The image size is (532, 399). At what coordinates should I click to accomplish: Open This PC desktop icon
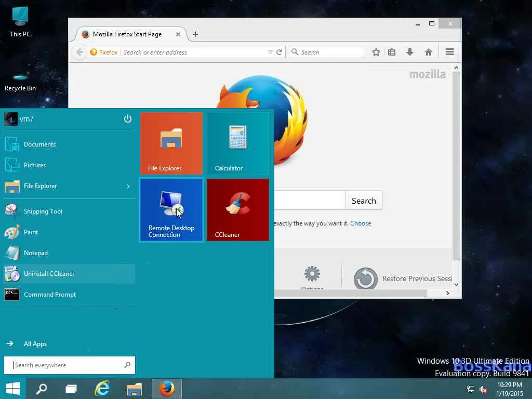click(x=20, y=22)
